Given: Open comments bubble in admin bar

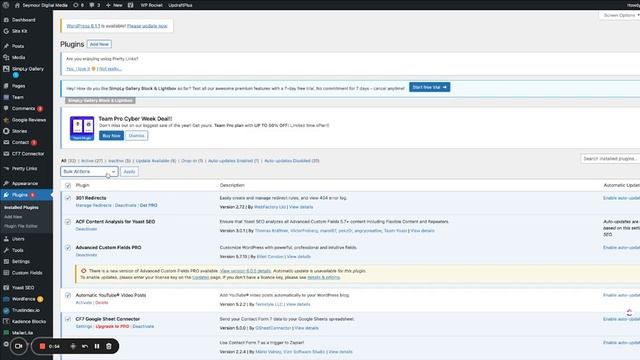Looking at the screenshot, I should (x=95, y=5).
